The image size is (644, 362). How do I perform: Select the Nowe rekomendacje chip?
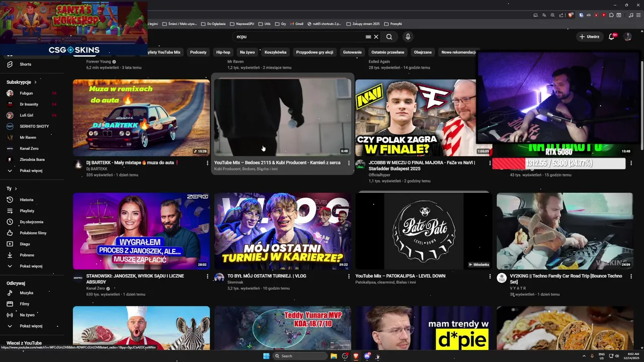click(x=458, y=52)
